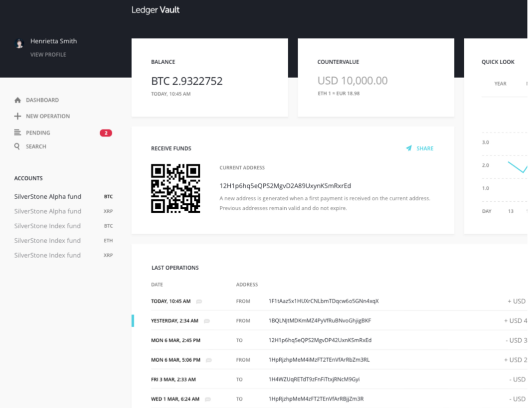The image size is (532, 408).
Task: Click the current address 12H1p6hq5eQPS2MgvD2A89UxynKSmRxrEd
Action: (285, 186)
